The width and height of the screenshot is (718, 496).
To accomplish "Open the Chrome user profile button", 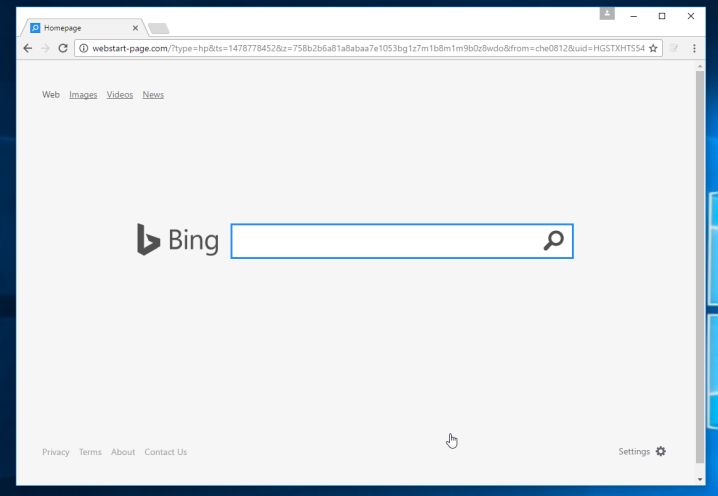I will coord(607,14).
